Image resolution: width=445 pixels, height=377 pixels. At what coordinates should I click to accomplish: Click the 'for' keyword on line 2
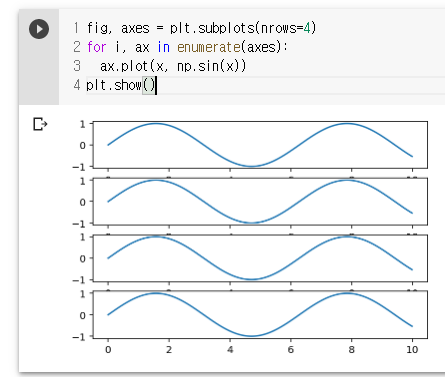pyautogui.click(x=96, y=47)
